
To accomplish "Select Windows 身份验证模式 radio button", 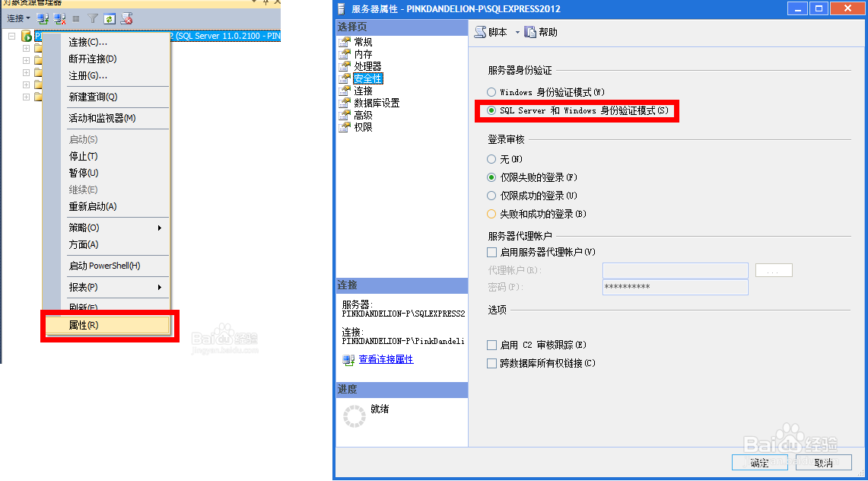I will [491, 92].
